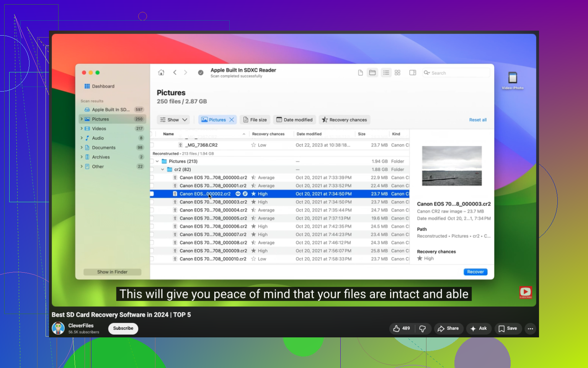Open the more actions ellipsis button

click(530, 329)
